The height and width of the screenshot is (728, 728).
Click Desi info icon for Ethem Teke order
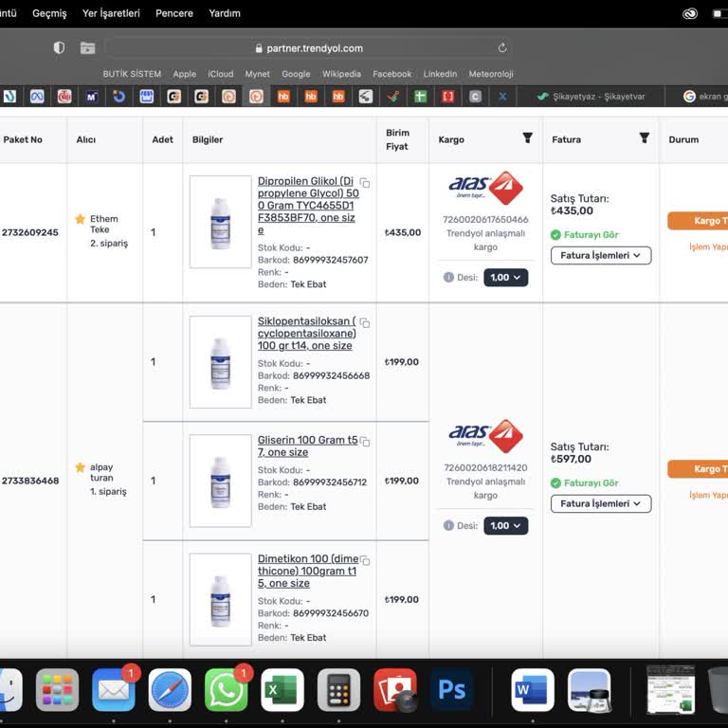pyautogui.click(x=448, y=277)
